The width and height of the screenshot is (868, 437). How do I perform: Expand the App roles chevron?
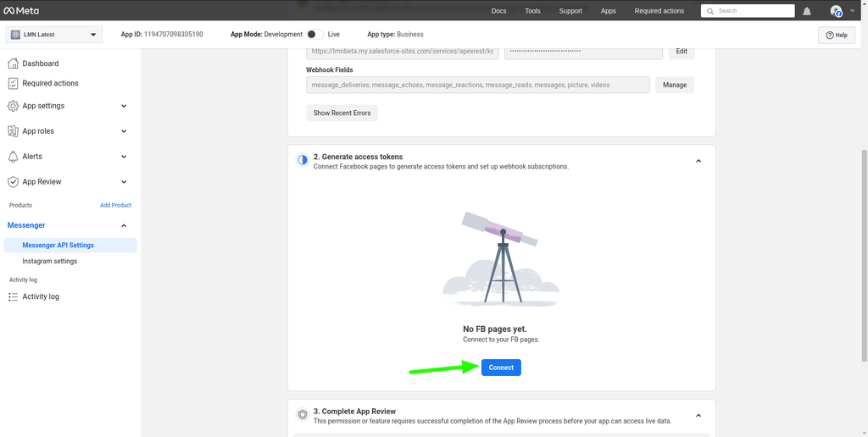[x=124, y=131]
